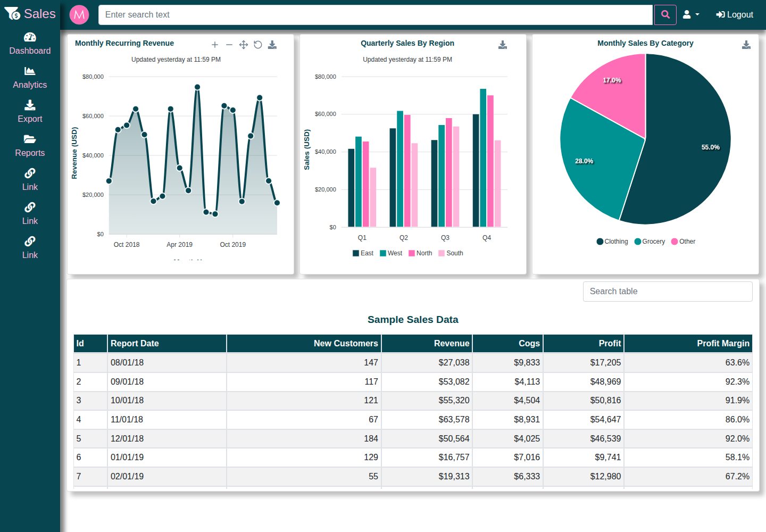The width and height of the screenshot is (766, 532).
Task: Click the Logout link
Action: (735, 15)
